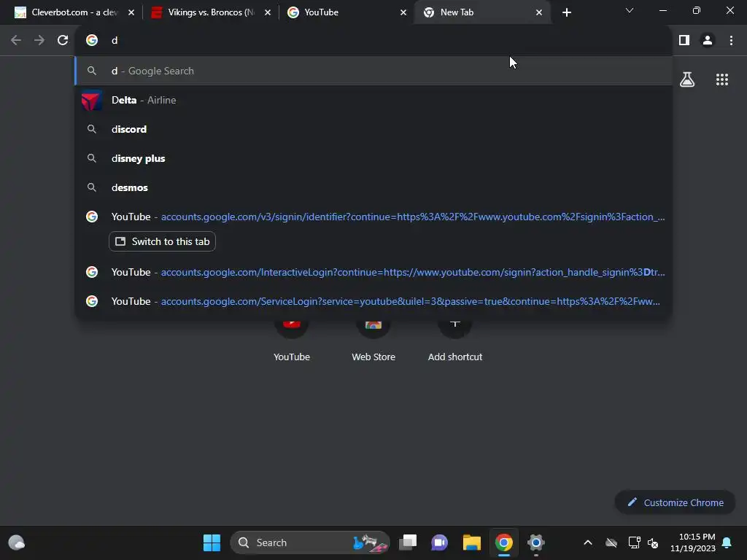Open the Chrome Labs flask icon

[687, 79]
